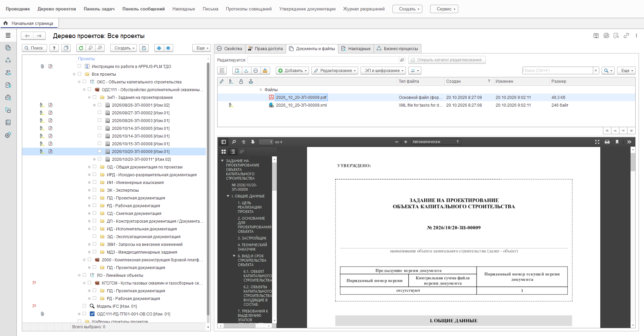Screen dimensions: 644x336
Task: Open the ЭП и шифрование button
Action: pos(383,71)
